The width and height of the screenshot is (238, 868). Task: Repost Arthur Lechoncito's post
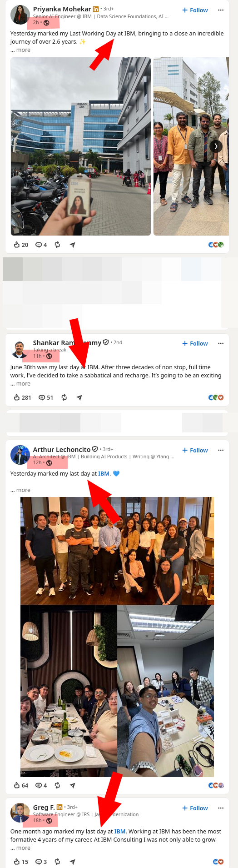[x=57, y=785]
